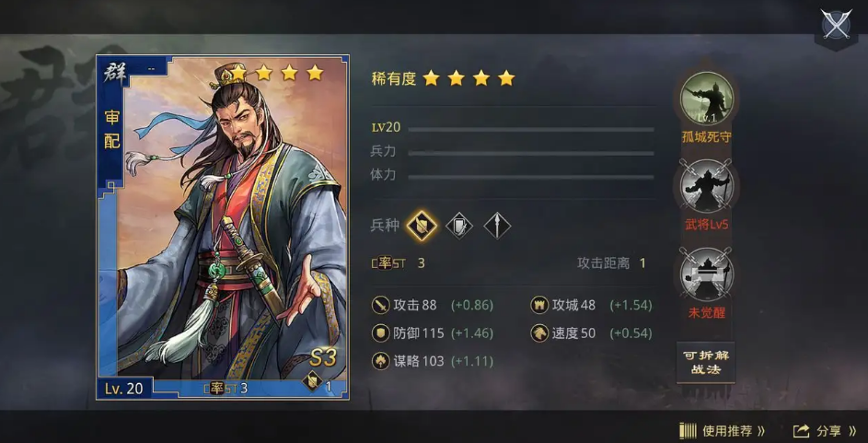Open 使用推荐 recommendations link
This screenshot has width=868, height=443.
click(x=723, y=431)
